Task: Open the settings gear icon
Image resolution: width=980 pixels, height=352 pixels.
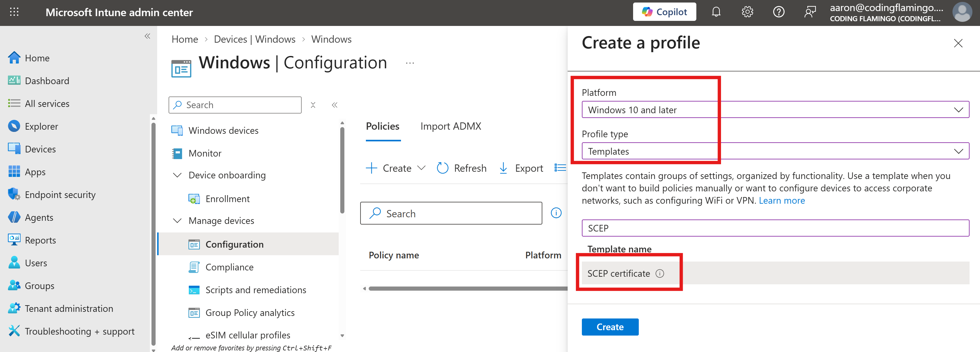Action: pos(747,12)
